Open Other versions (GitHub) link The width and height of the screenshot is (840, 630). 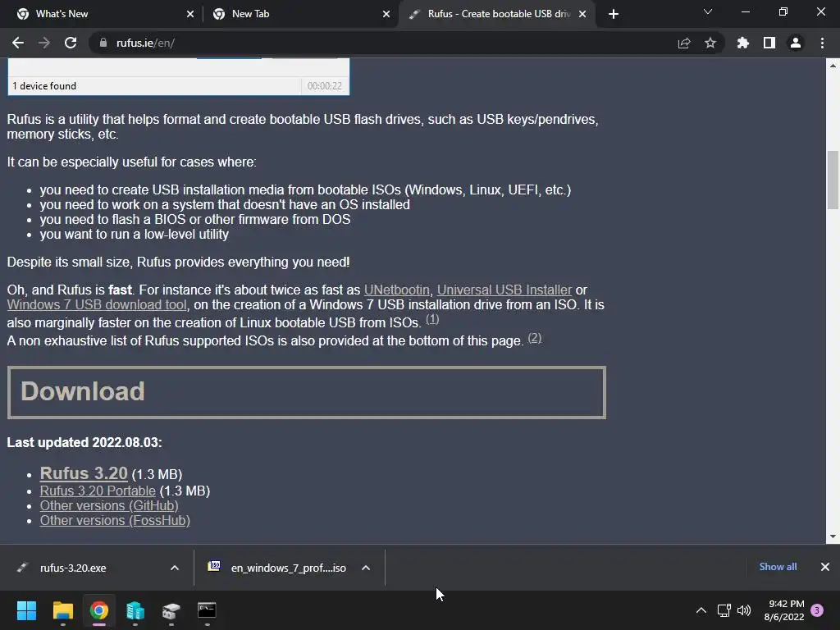pyautogui.click(x=109, y=505)
